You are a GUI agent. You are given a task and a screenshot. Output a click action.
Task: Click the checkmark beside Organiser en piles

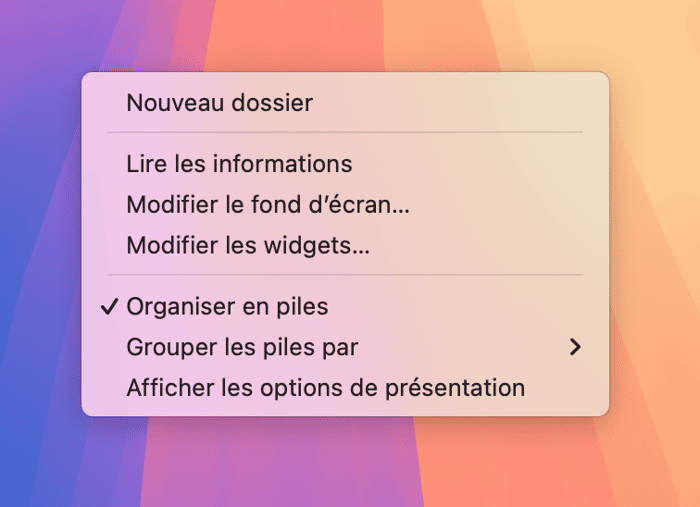point(110,306)
